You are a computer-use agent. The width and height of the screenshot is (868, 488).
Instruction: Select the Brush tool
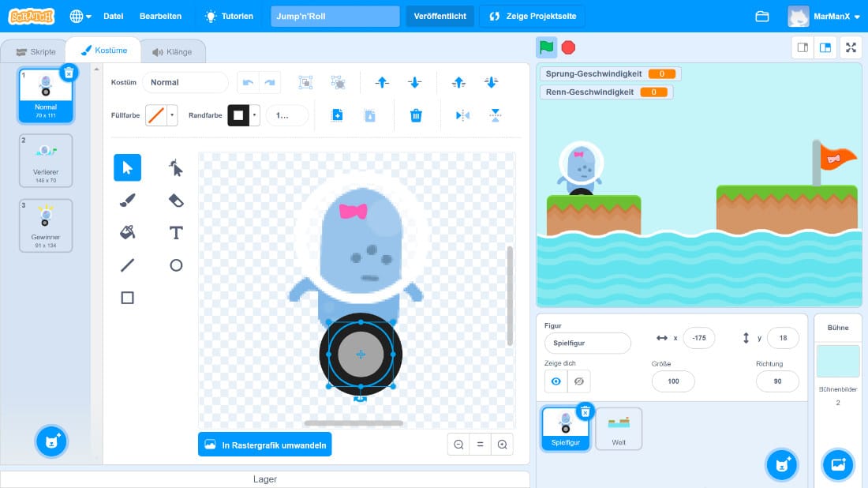(x=128, y=201)
